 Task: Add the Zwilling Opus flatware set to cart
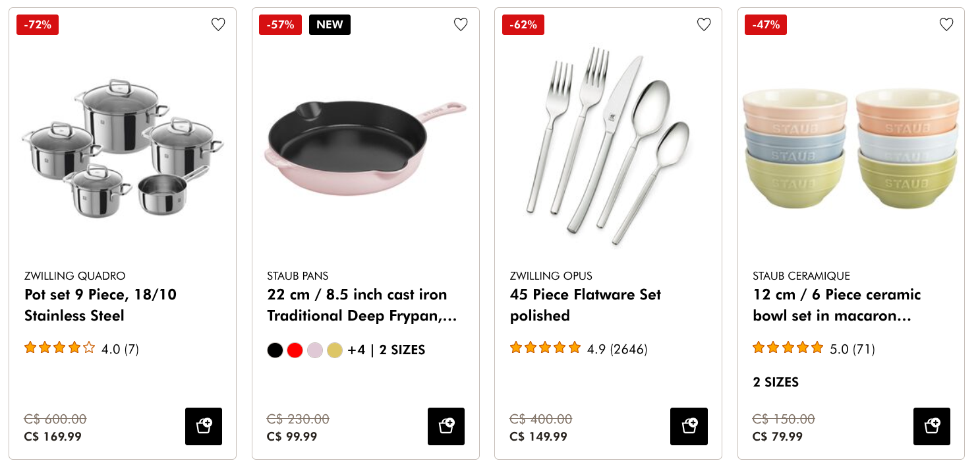pos(688,426)
